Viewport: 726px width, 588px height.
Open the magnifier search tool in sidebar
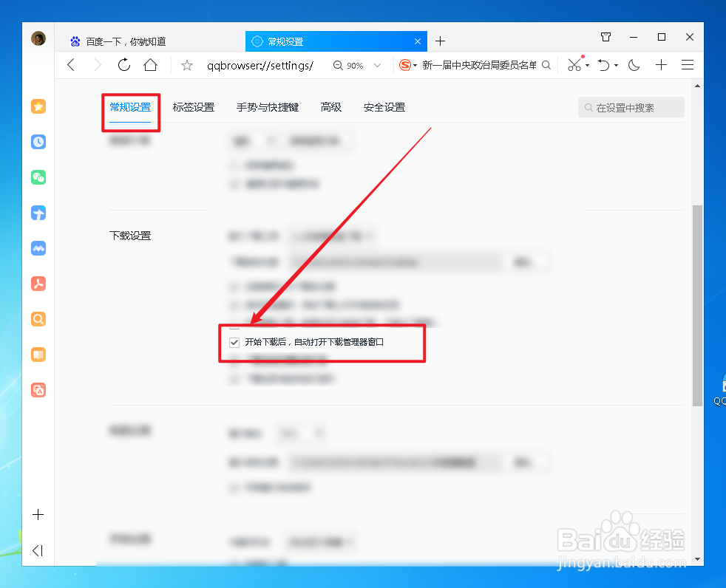tap(38, 319)
